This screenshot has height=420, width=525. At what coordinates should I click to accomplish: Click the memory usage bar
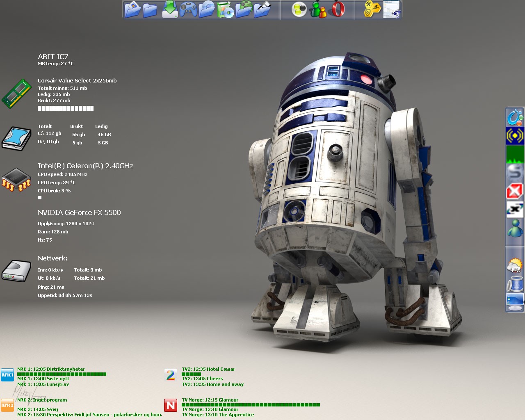tap(66, 108)
